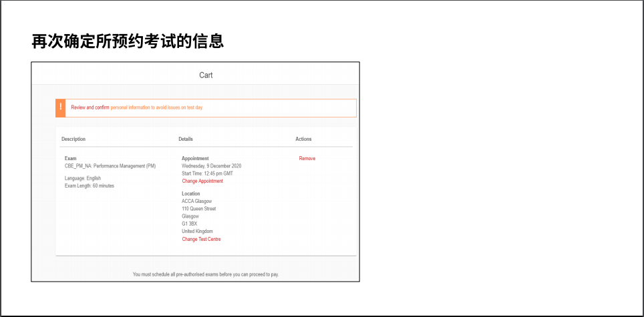
Task: Select the Details column header
Action: (186, 139)
